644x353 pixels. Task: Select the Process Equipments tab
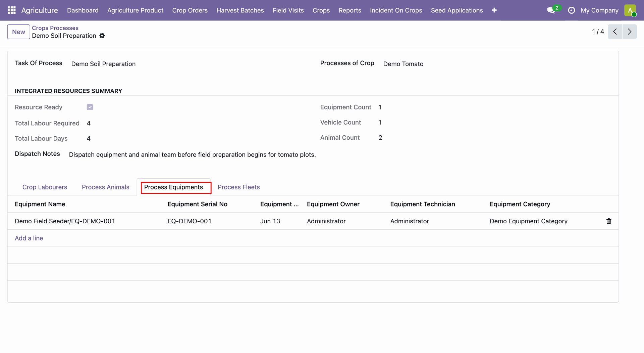pyautogui.click(x=173, y=187)
